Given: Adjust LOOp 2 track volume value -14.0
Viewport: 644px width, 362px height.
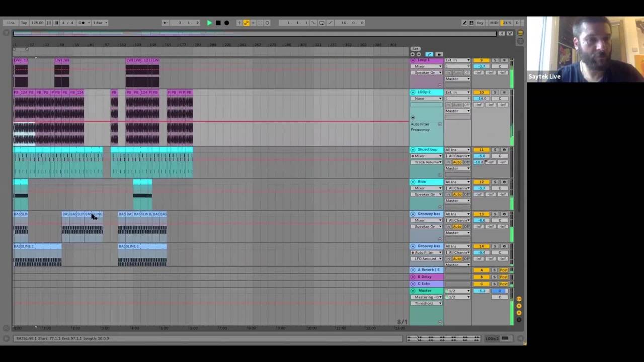Looking at the screenshot, I should (x=481, y=99).
